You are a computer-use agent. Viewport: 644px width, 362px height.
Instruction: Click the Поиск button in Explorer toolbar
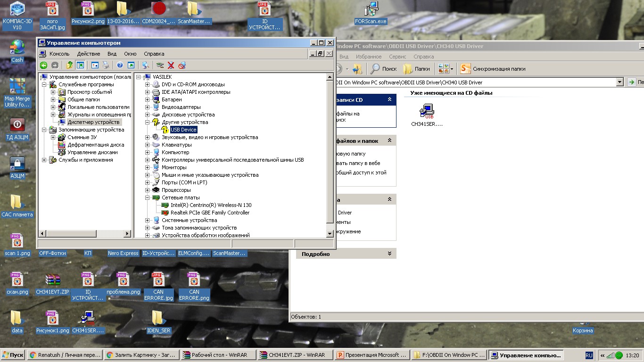click(384, 69)
